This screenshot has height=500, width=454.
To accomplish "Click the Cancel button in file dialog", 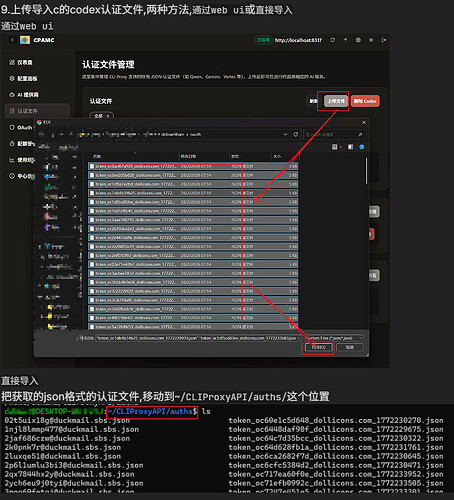I will [350, 348].
